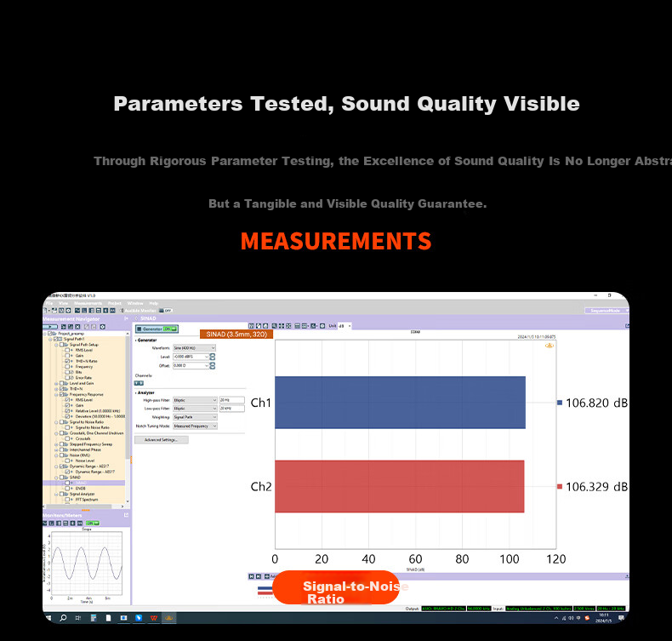The image size is (672, 641).
Task: Click the Advanced Settings button
Action: (x=161, y=440)
